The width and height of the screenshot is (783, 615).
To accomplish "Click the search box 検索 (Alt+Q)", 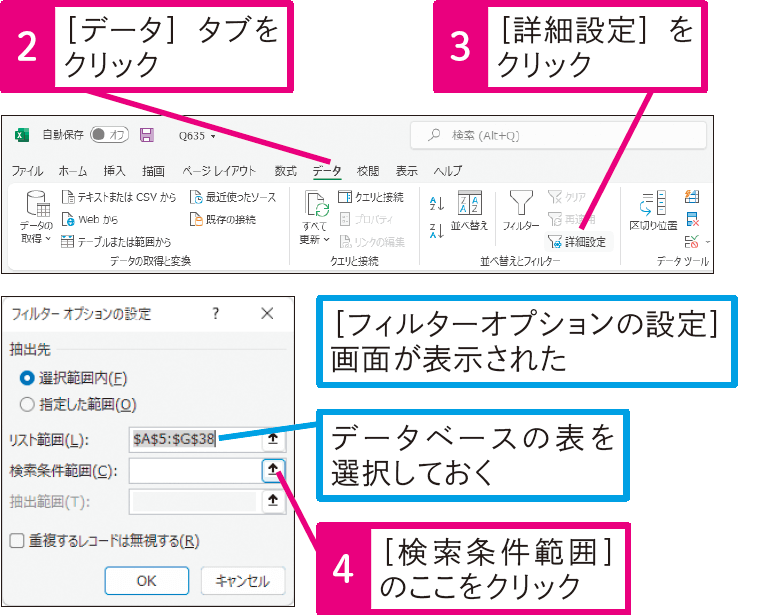I will pyautogui.click(x=558, y=135).
